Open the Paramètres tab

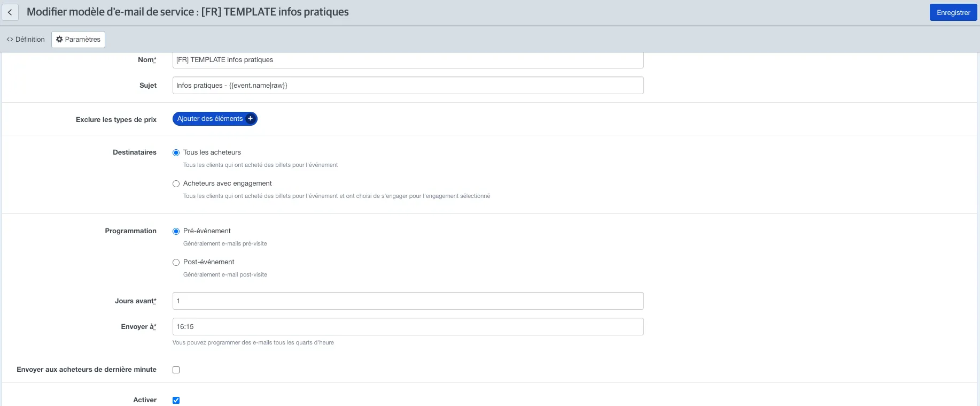(78, 40)
